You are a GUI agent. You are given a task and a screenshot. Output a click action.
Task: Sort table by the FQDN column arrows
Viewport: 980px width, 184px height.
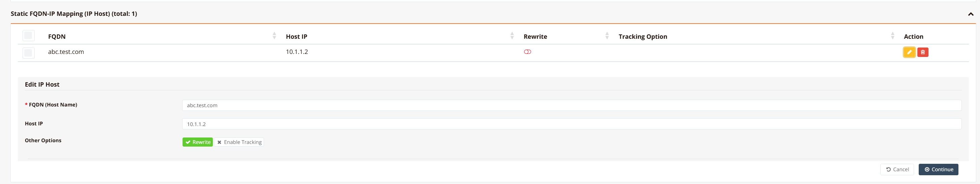(x=274, y=36)
